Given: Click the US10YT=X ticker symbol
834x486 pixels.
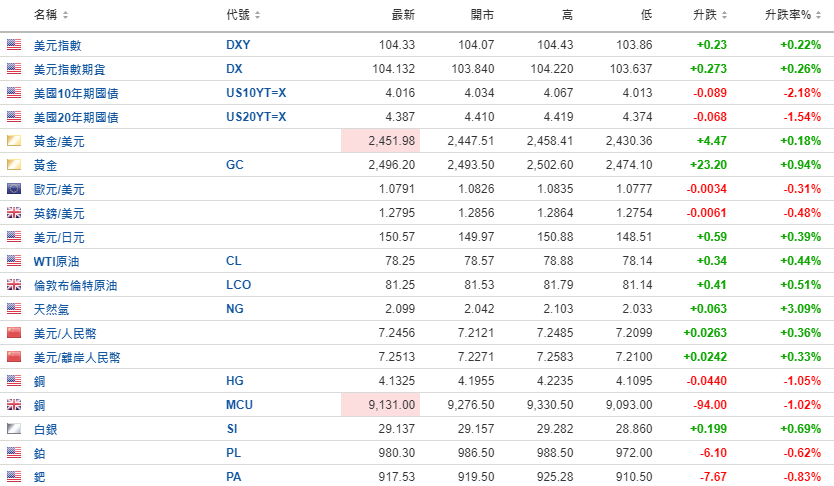Looking at the screenshot, I should point(256,93).
